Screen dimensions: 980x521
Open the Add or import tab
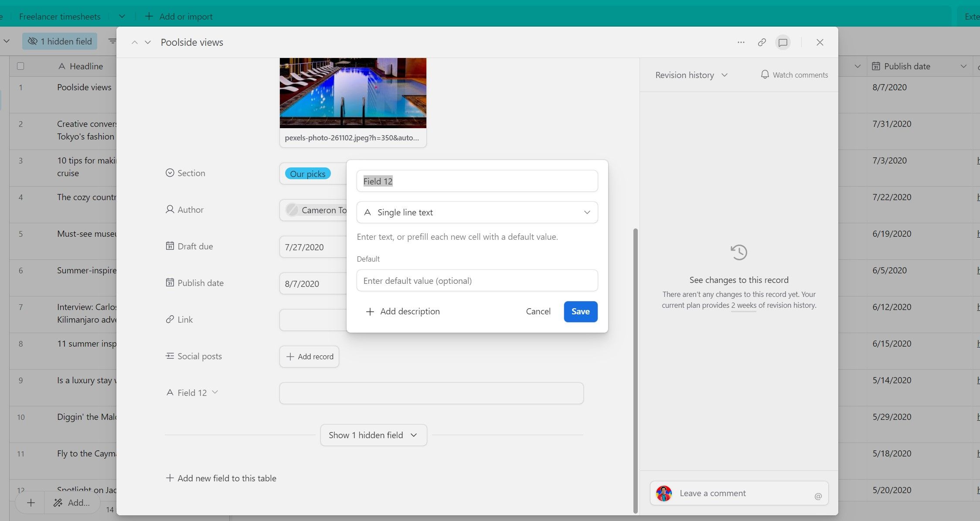(179, 16)
